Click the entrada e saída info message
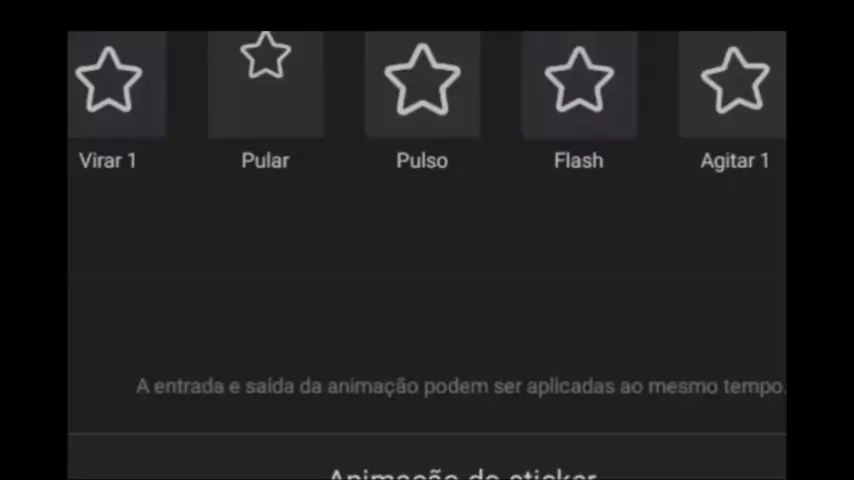 click(460, 386)
